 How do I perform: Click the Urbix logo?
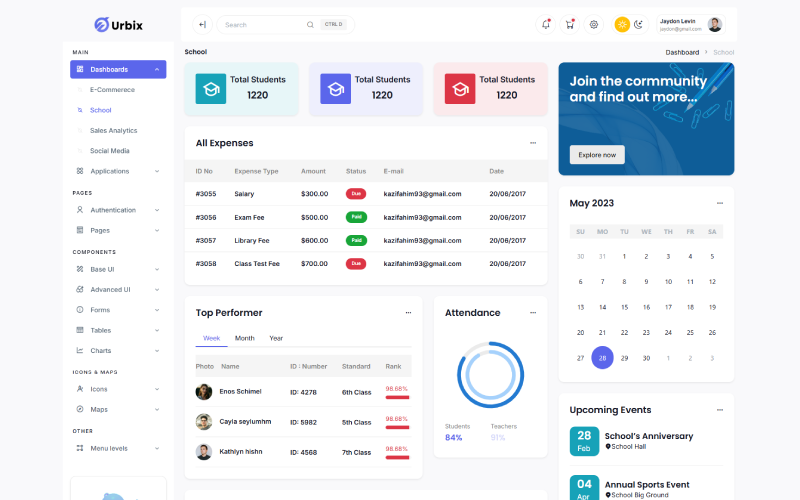coord(118,24)
